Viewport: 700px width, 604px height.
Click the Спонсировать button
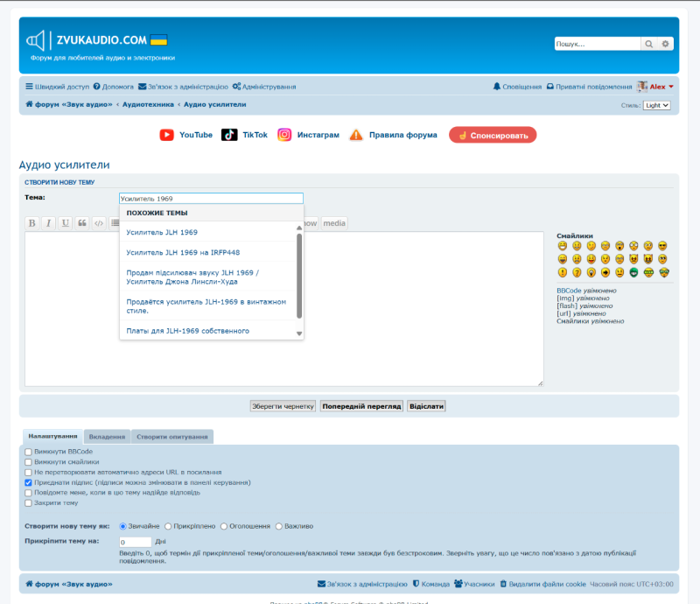click(493, 135)
